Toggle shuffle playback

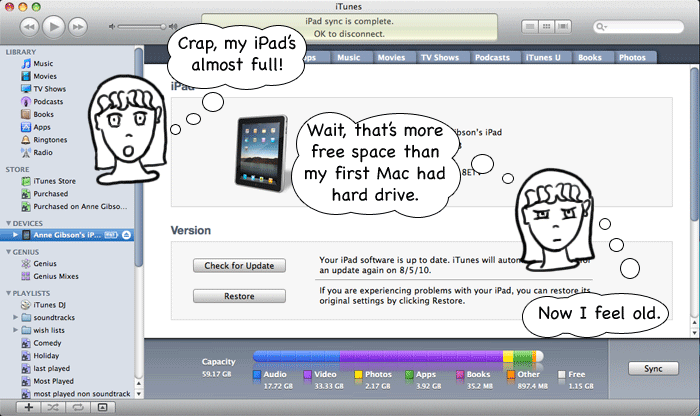point(53,407)
